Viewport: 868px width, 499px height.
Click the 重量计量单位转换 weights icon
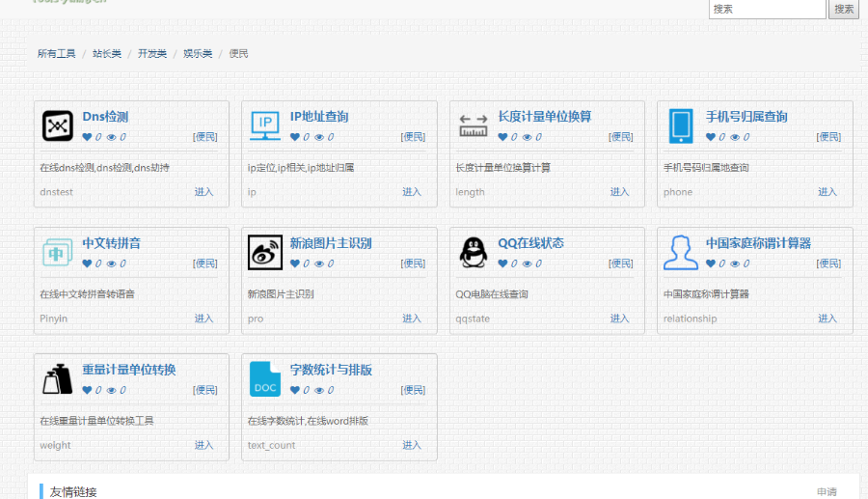tap(58, 378)
